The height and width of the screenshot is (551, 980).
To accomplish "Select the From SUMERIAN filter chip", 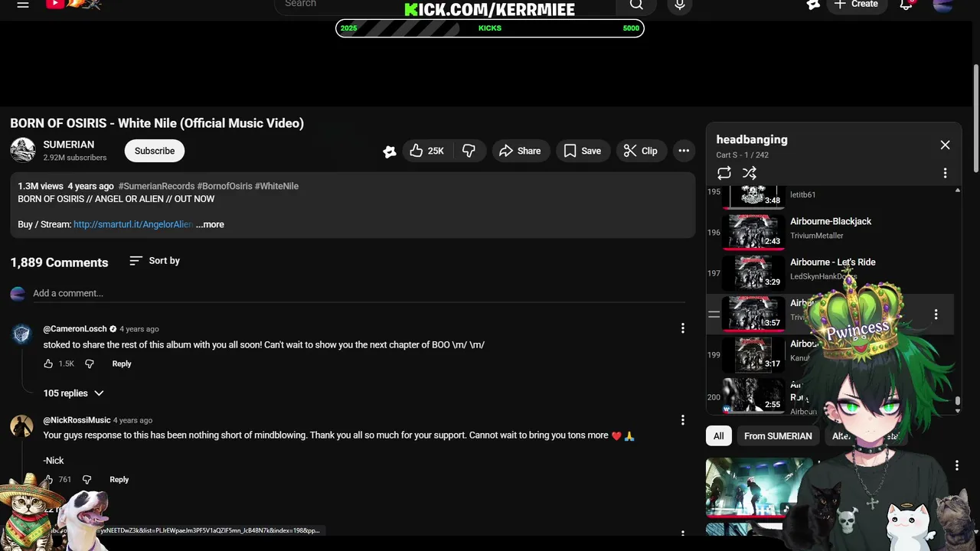I will pos(778,436).
